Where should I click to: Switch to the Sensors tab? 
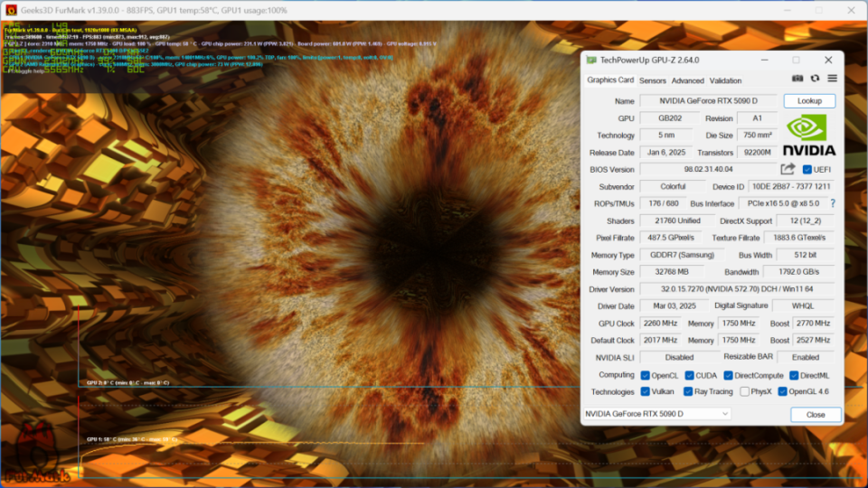653,80
